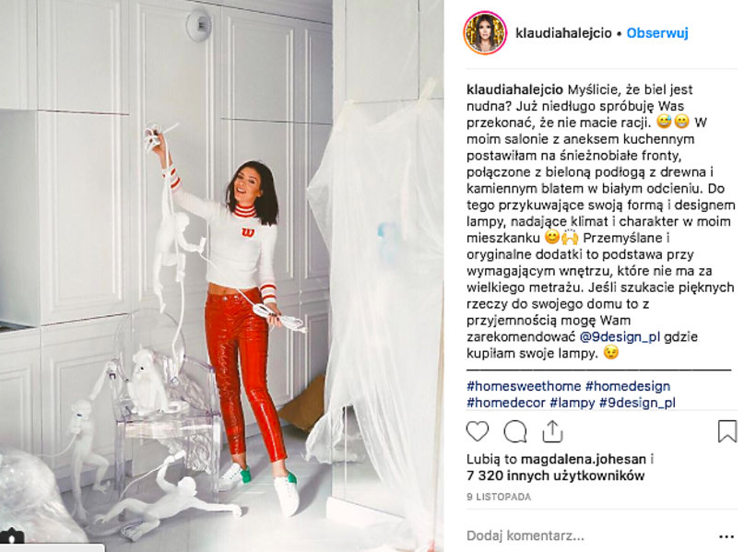Follow the account via Obserwuj
Viewport: 756px width, 552px height.
tap(657, 33)
